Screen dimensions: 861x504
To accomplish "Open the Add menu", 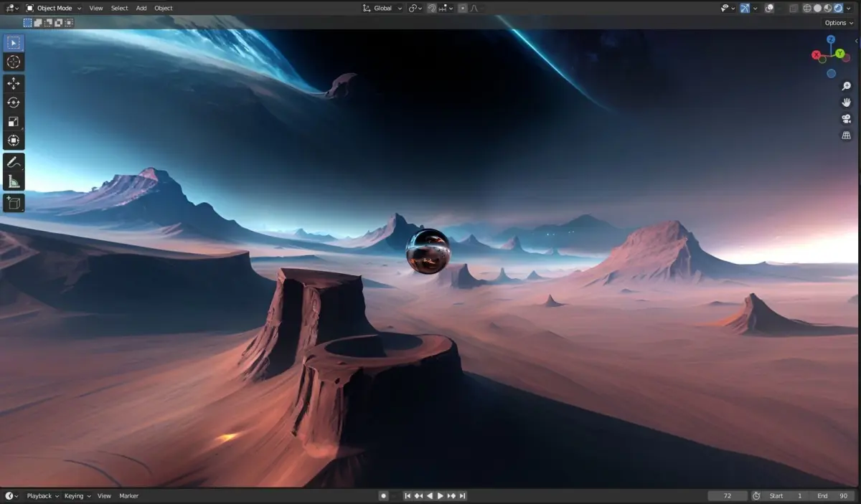I will (141, 8).
